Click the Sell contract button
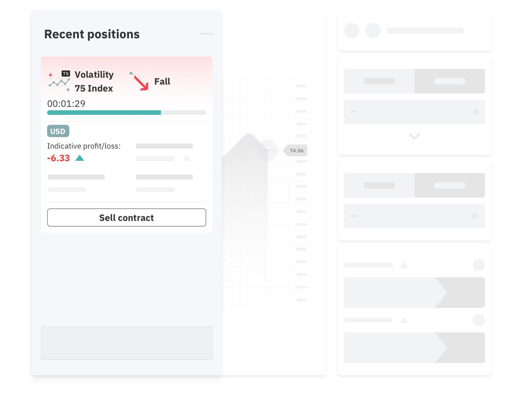This screenshot has height=399, width=532. 127,217
